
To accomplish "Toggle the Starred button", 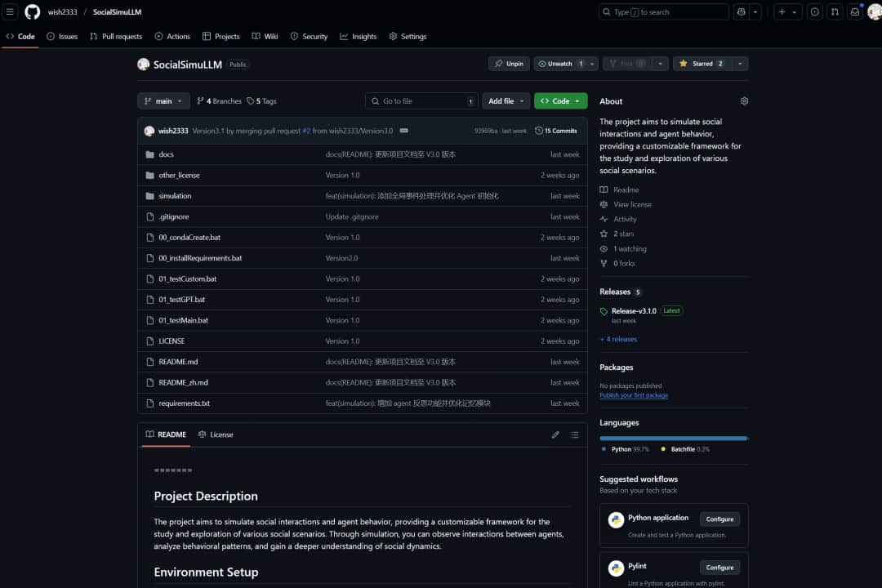I will [702, 64].
